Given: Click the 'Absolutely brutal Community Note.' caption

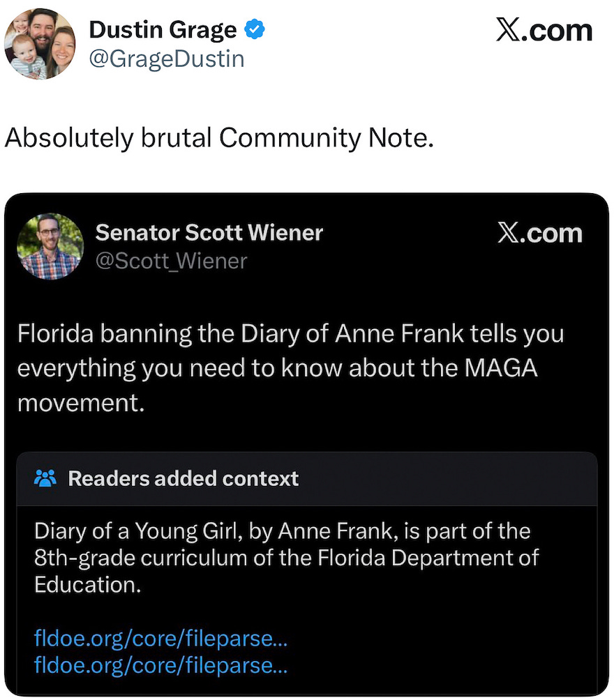Looking at the screenshot, I should click(219, 137).
